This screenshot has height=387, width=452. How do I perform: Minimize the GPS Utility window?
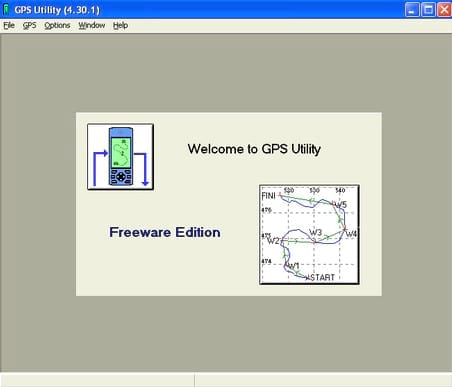[x=412, y=9]
